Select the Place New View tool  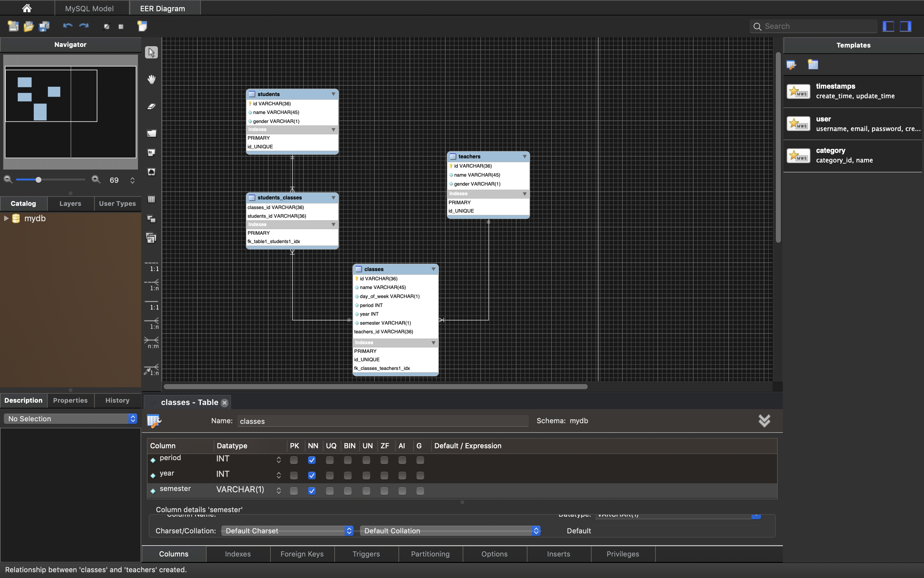pos(151,219)
